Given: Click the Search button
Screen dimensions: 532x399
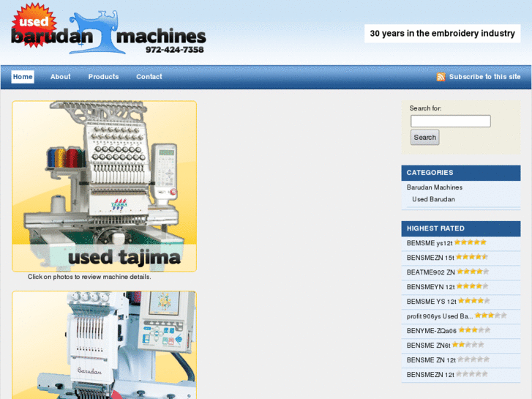Looking at the screenshot, I should pyautogui.click(x=424, y=138).
